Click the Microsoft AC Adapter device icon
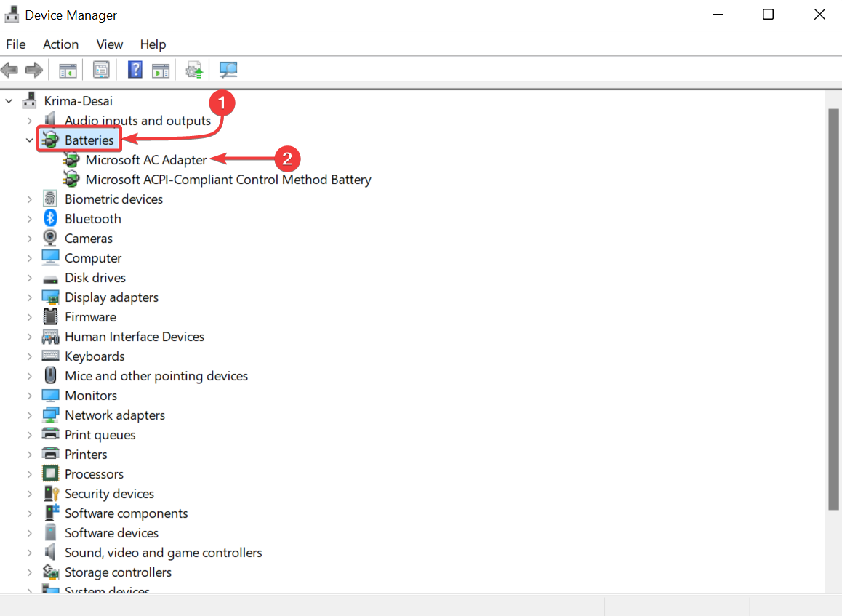Viewport: 842px width, 616px height. (x=71, y=159)
